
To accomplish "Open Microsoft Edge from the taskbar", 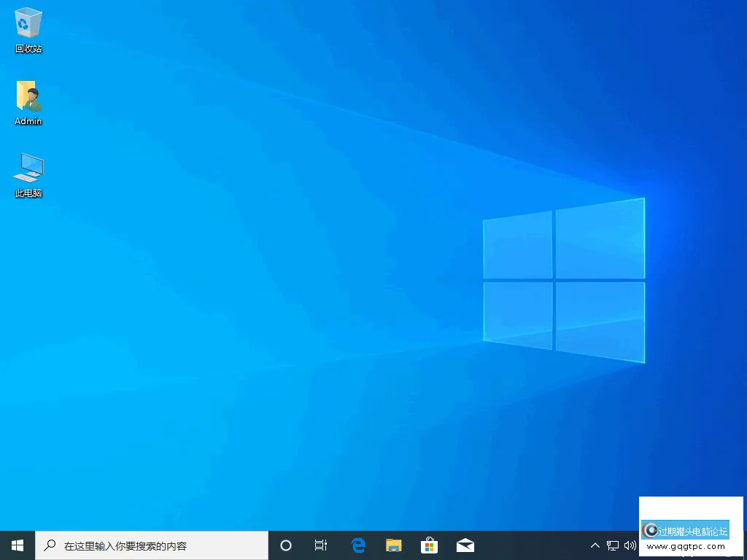I will [357, 545].
